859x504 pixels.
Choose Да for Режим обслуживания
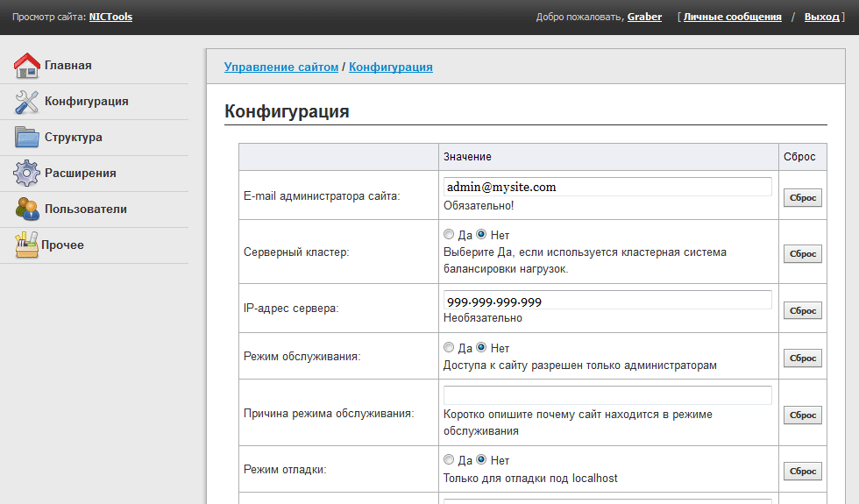pos(449,347)
